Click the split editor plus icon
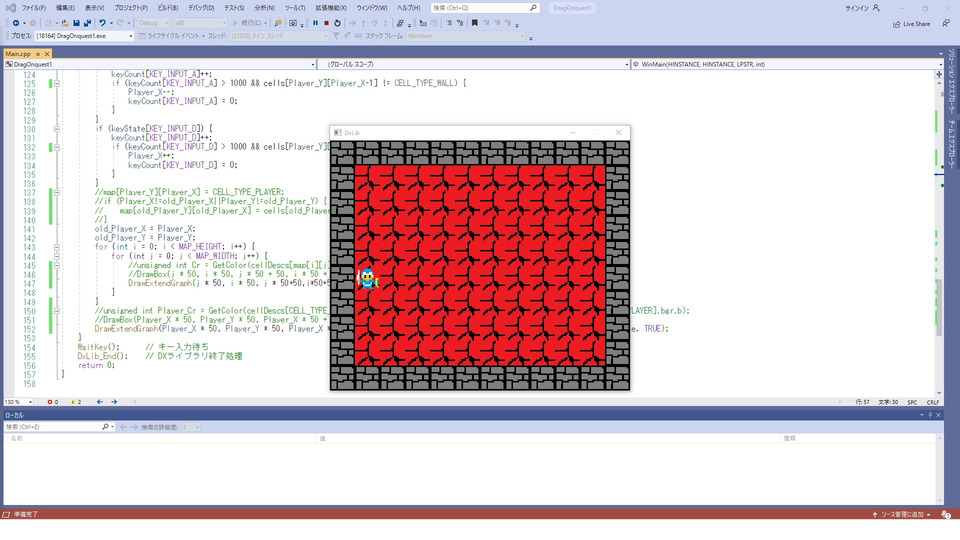 (x=939, y=74)
